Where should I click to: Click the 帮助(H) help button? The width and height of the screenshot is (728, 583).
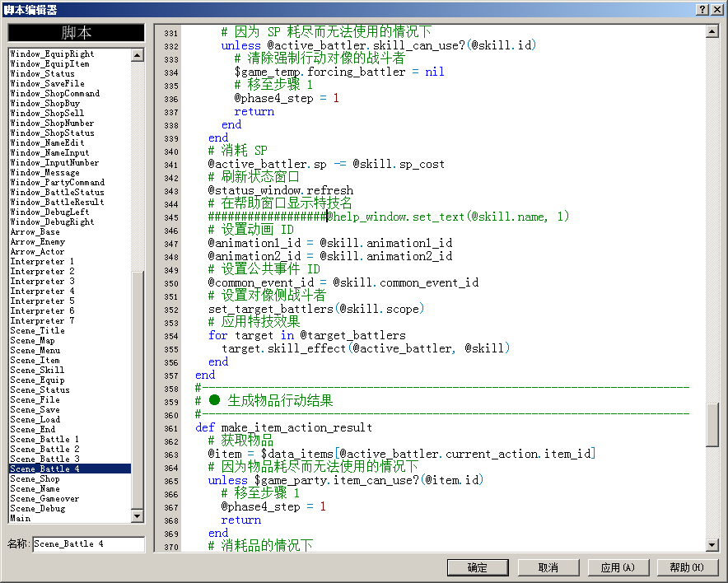[687, 567]
